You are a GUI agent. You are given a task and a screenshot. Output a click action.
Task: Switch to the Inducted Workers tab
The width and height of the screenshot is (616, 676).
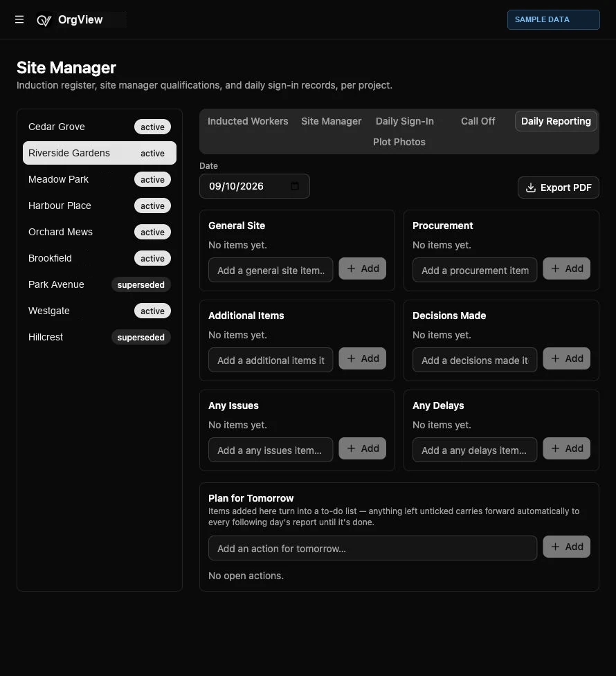(248, 121)
